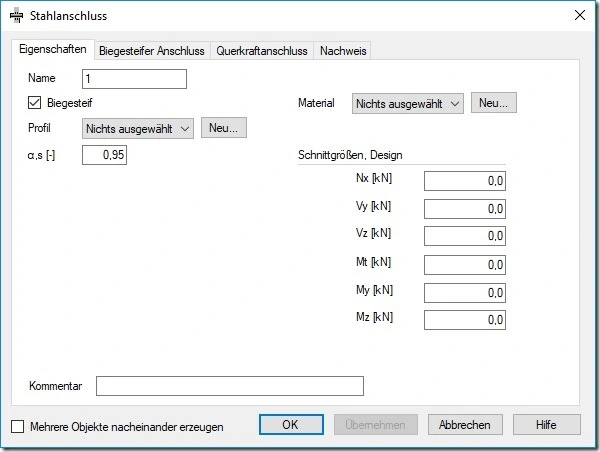The height and width of the screenshot is (452, 600).
Task: Click the Profil label
Action: (39, 128)
